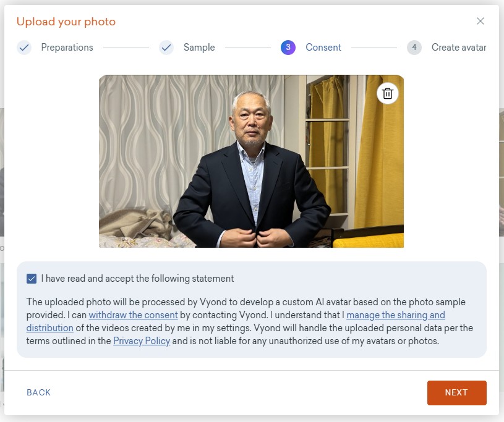Go to the Sample step label
This screenshot has width=504, height=422.
click(x=199, y=48)
